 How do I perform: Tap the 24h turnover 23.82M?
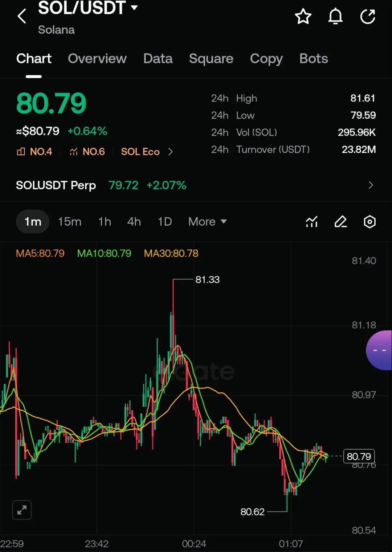point(359,149)
